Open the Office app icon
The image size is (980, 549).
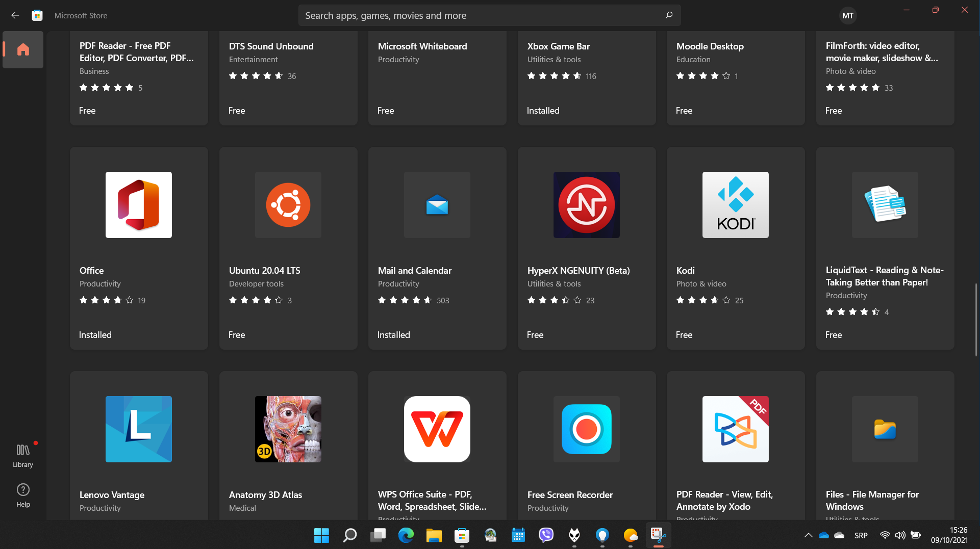(139, 205)
